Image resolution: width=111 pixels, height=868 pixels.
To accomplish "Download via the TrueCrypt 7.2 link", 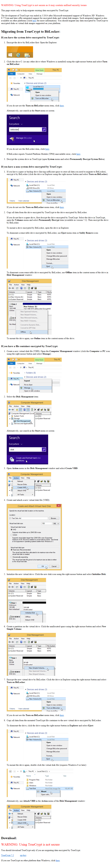I will (x=7, y=855).
